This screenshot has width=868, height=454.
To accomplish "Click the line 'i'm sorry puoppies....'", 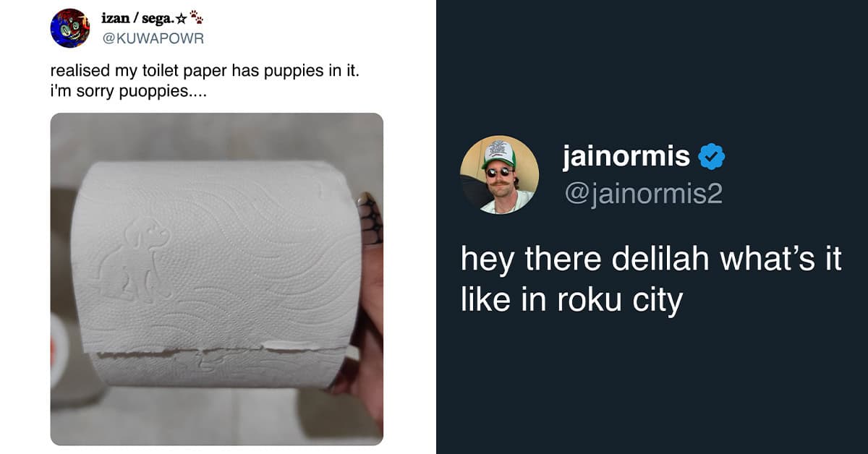I will pyautogui.click(x=118, y=93).
